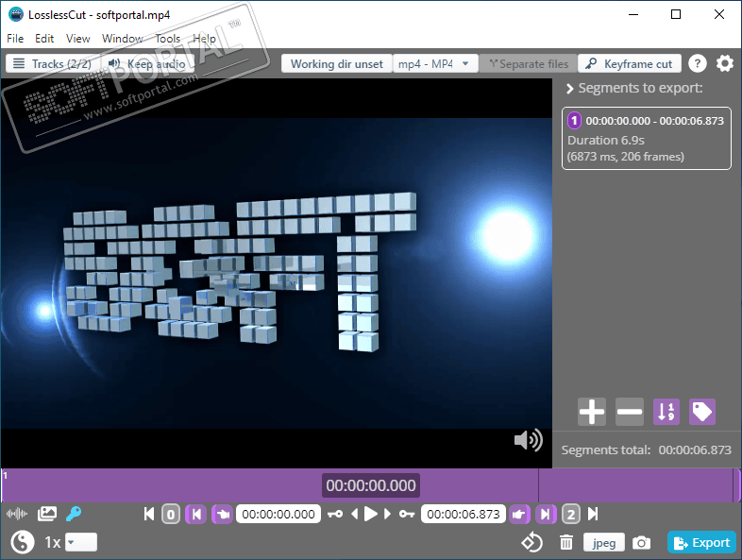Capture a frame with the camera icon
This screenshot has width=742, height=560.
click(641, 542)
